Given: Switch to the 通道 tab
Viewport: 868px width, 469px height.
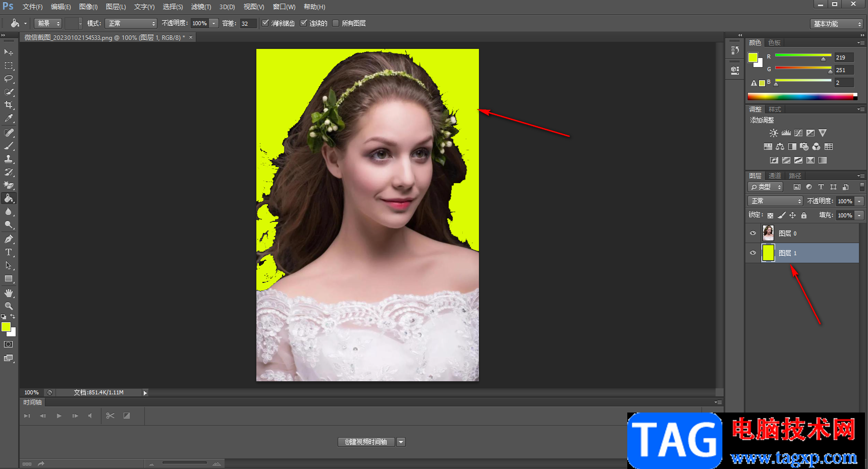Looking at the screenshot, I should point(775,175).
